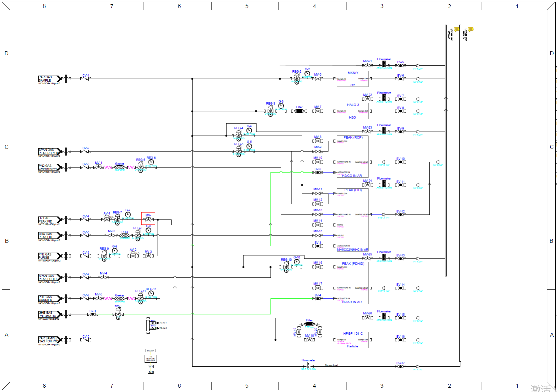Click the FAR GAS SAMPLE inlet tag
The image size is (557, 392).
(x=49, y=79)
